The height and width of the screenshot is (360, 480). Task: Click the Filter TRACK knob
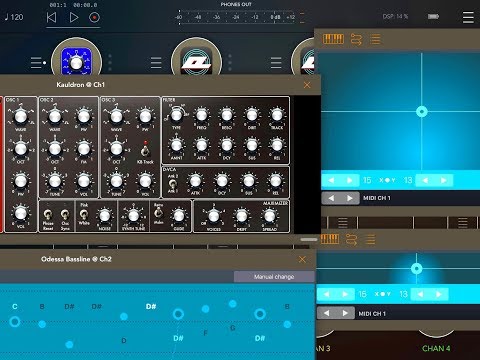click(x=277, y=115)
